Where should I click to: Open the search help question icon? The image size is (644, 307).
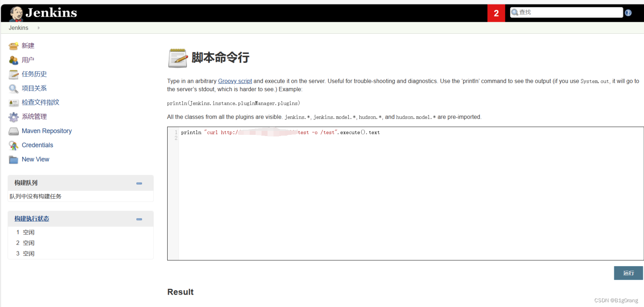point(628,13)
